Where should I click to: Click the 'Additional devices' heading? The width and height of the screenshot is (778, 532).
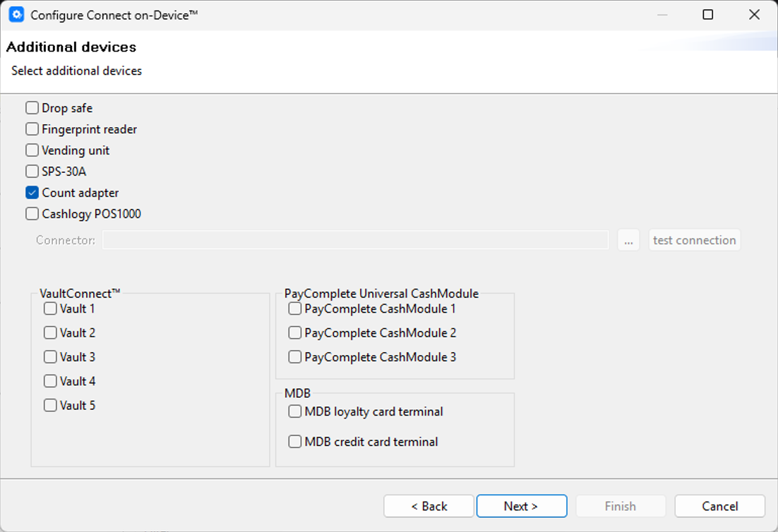71,47
